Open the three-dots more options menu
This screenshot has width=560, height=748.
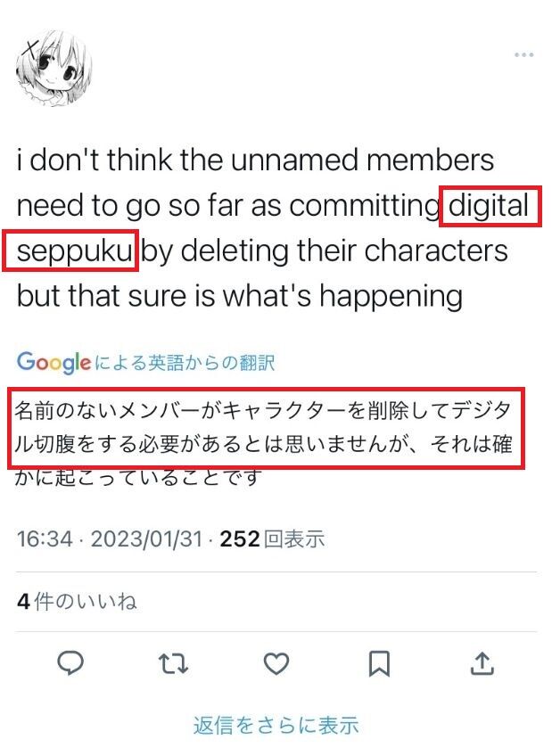523,55
